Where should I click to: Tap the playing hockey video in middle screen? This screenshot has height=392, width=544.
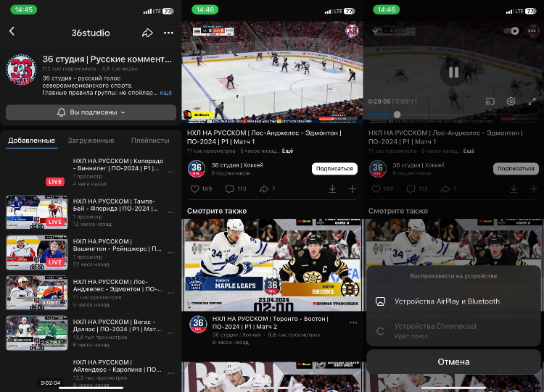coord(272,72)
